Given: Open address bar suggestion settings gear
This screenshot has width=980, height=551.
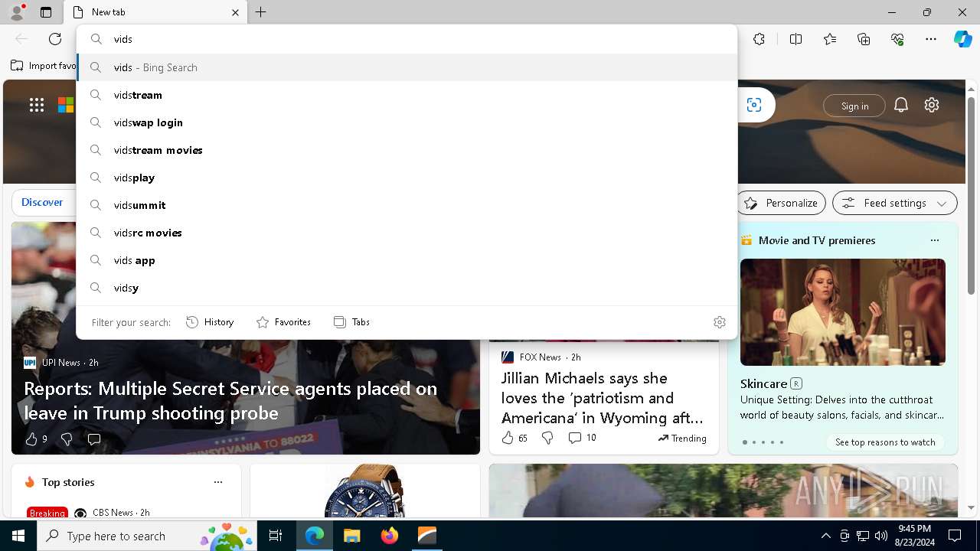Looking at the screenshot, I should (x=720, y=322).
